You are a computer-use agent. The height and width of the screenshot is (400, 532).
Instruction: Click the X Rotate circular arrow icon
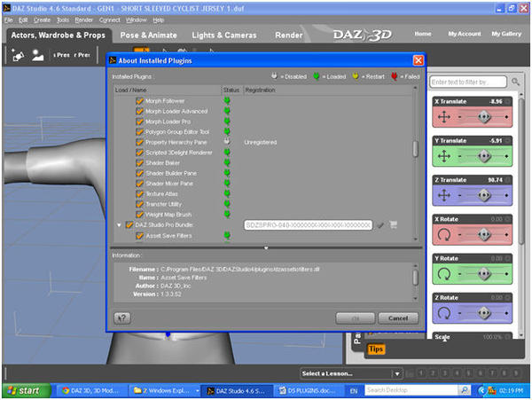444,234
